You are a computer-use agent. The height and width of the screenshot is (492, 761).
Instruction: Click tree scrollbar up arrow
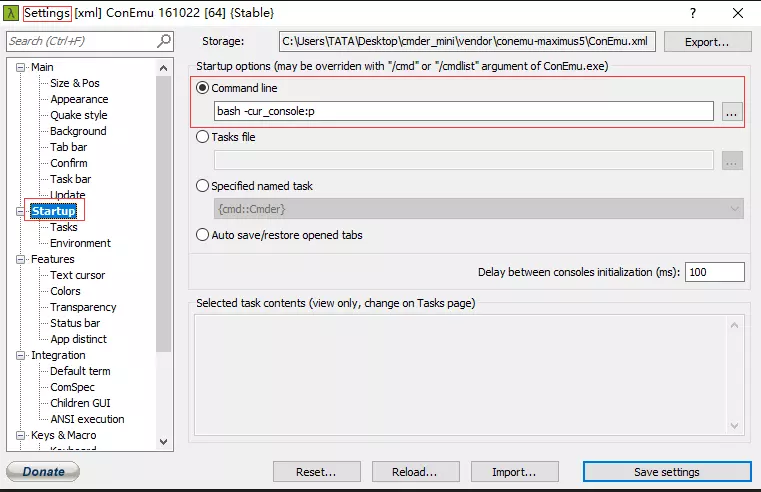(164, 68)
